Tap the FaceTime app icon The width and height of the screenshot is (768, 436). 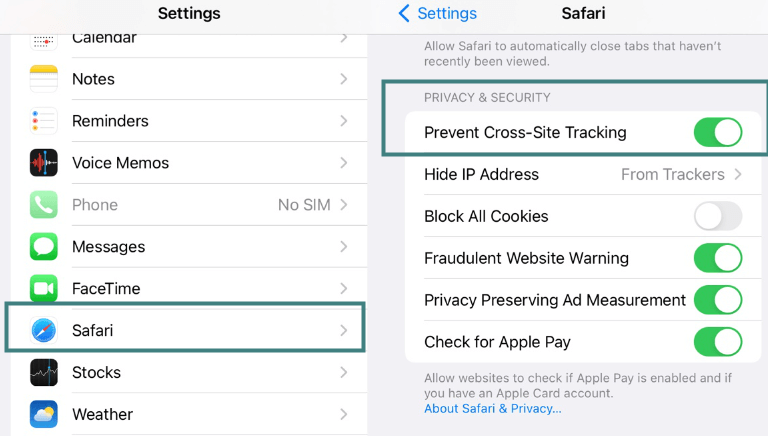(44, 289)
